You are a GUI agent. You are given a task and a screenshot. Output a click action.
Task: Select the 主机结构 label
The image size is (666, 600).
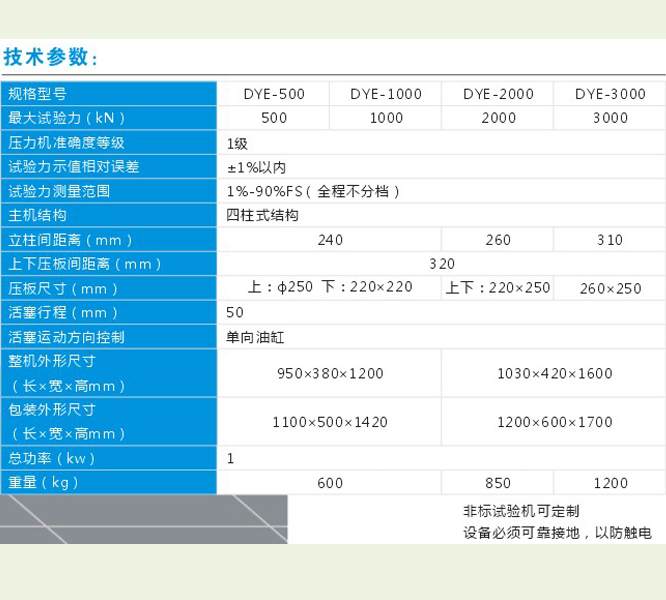pos(37,215)
